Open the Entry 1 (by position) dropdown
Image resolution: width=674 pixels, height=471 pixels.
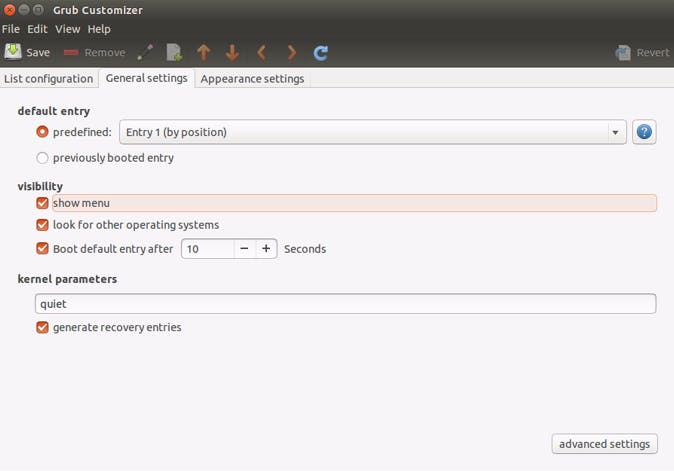pyautogui.click(x=373, y=132)
